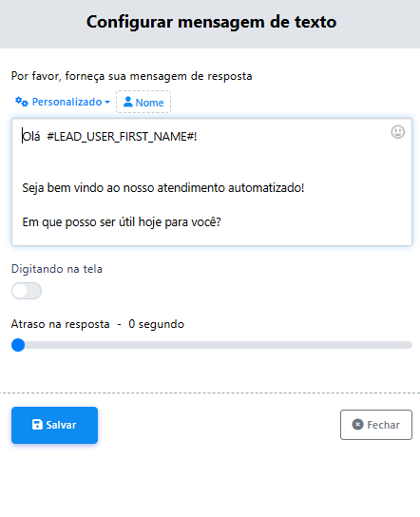This screenshot has width=420, height=517.
Task: Toggle the Digitando na tela switch
Action: pos(27,291)
